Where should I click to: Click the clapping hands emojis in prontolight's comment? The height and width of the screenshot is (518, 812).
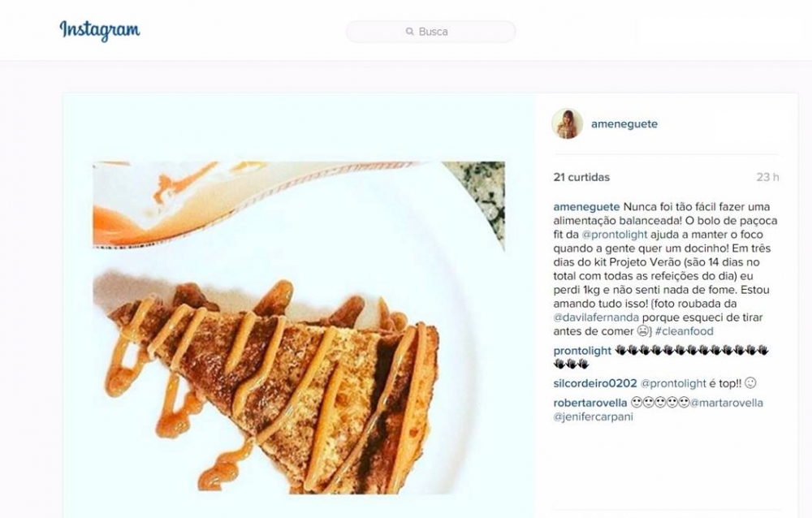point(690,352)
